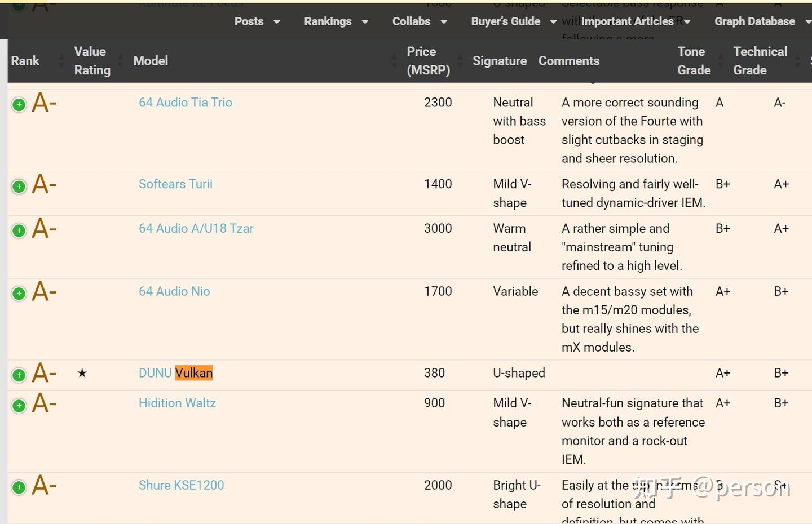812x524 pixels.
Task: Open the Posts dropdown menu
Action: tap(257, 21)
